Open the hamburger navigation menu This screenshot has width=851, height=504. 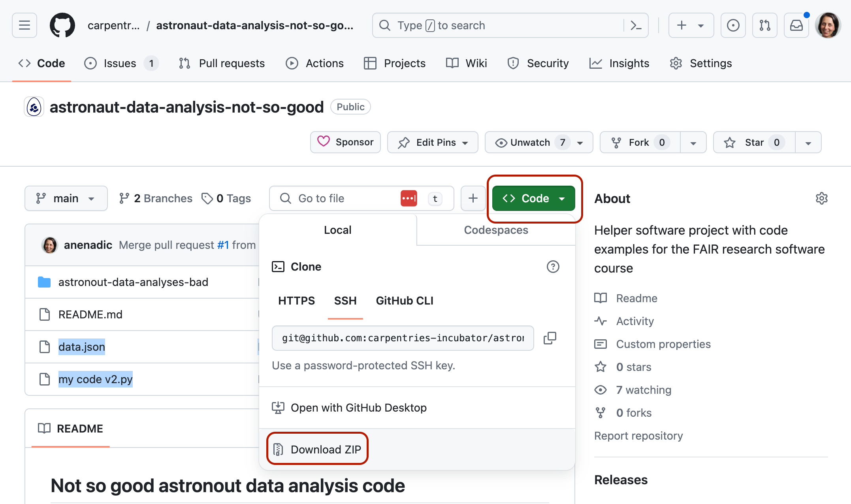point(24,25)
